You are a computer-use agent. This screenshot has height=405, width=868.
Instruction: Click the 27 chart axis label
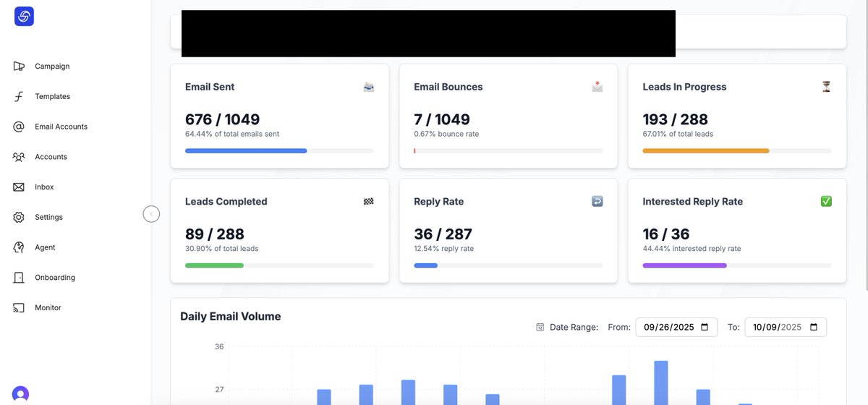(x=219, y=390)
